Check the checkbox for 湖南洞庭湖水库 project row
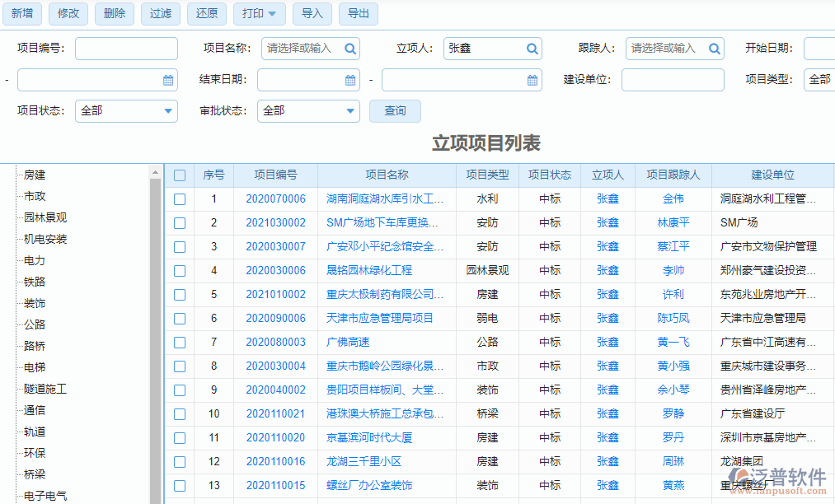 [x=179, y=198]
